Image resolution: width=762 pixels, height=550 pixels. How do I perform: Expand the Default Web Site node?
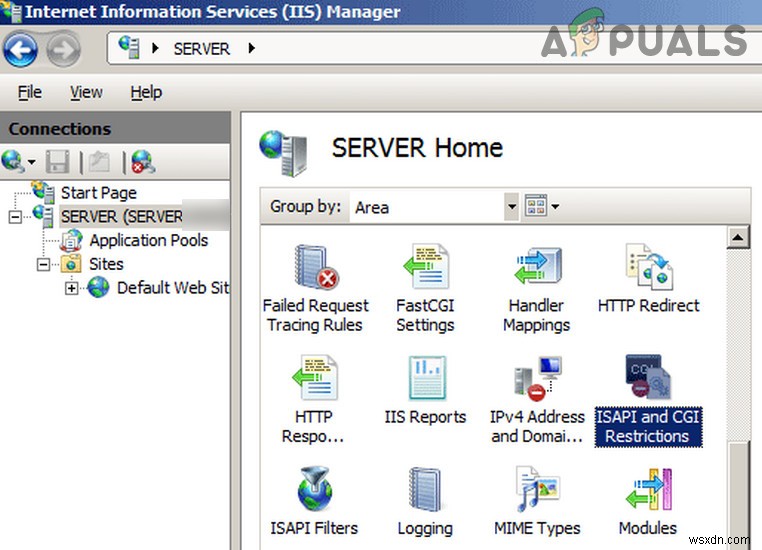pyautogui.click(x=71, y=289)
